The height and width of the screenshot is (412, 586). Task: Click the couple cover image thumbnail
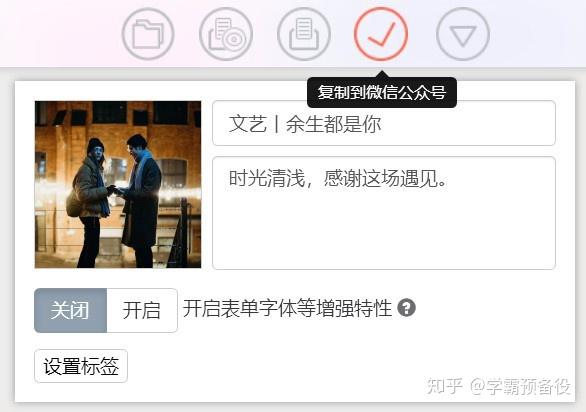coord(118,184)
